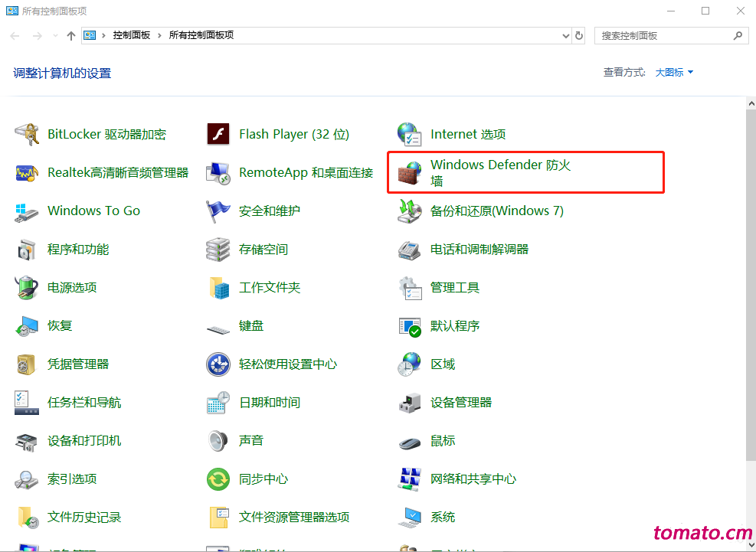Screen dimensions: 756x552
Task: Refresh the control panel view
Action: (x=578, y=36)
